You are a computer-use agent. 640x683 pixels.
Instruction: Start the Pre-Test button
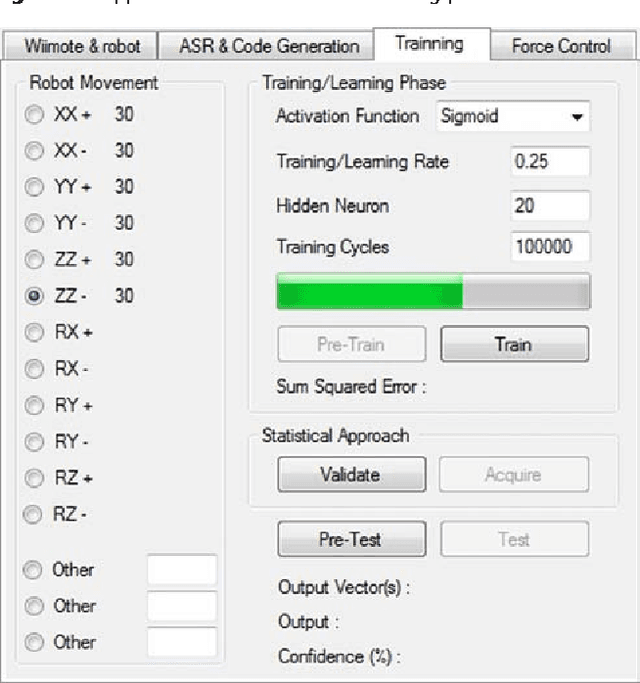coord(350,540)
